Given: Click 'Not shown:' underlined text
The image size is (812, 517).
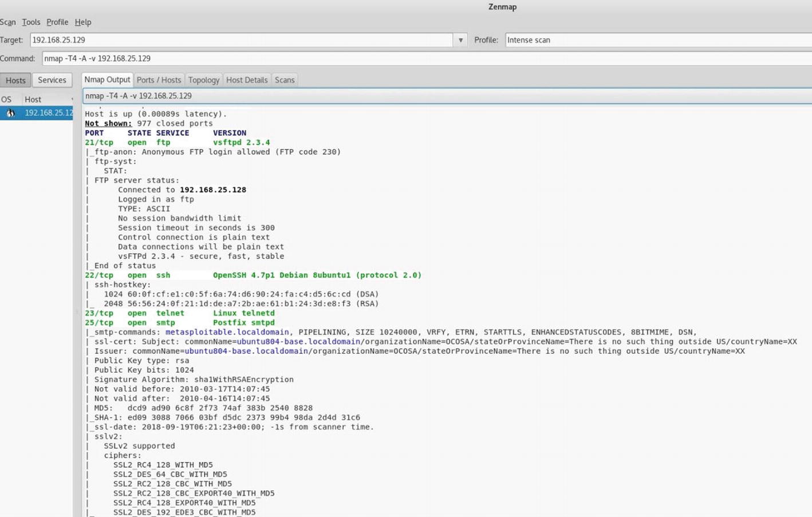Looking at the screenshot, I should point(108,124).
